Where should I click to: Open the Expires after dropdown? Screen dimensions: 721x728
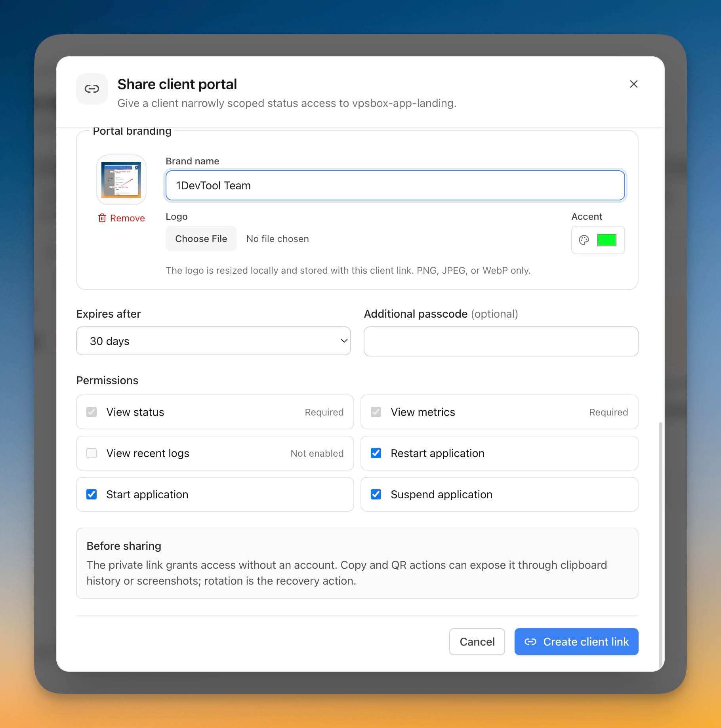(x=213, y=341)
